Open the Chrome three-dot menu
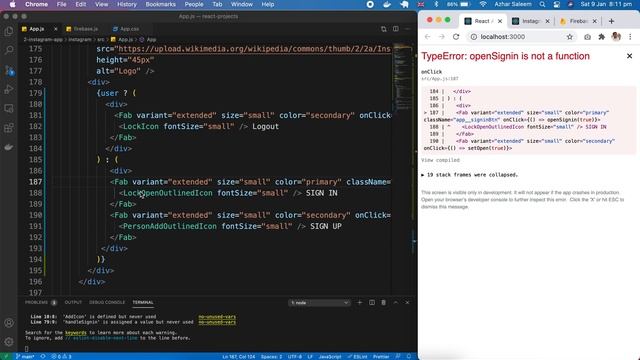The image size is (640, 360). tap(630, 37)
